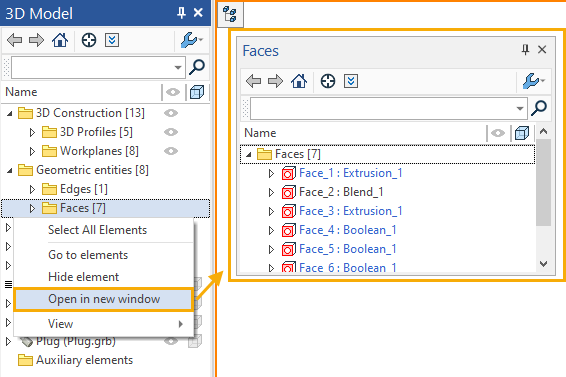The image size is (566, 377).
Task: Select Auxiliary elements folder
Action: (75, 360)
